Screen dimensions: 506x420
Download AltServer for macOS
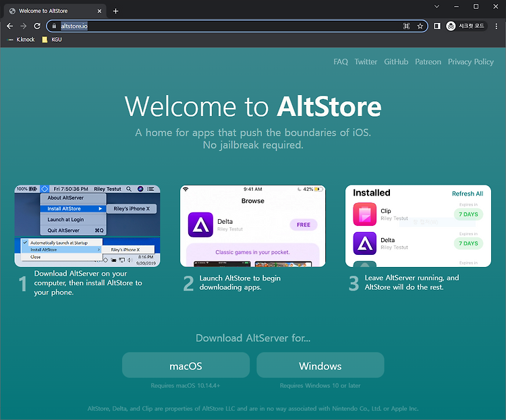click(x=186, y=365)
